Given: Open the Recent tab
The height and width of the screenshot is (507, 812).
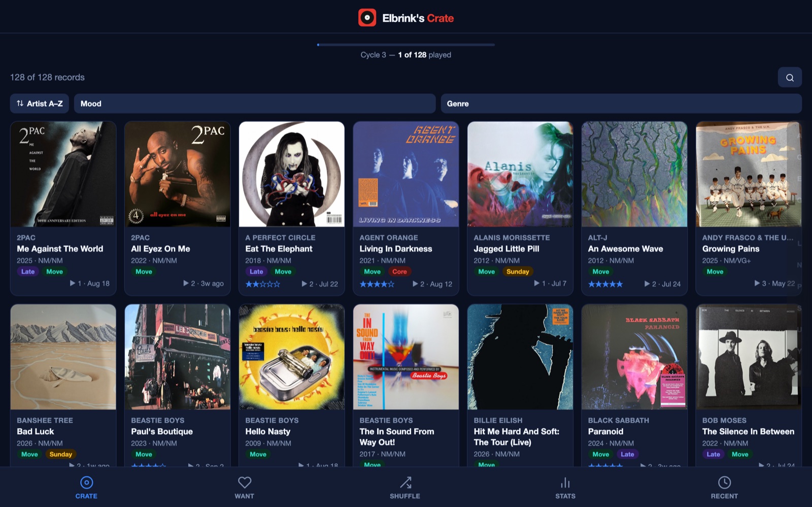Looking at the screenshot, I should [x=724, y=487].
